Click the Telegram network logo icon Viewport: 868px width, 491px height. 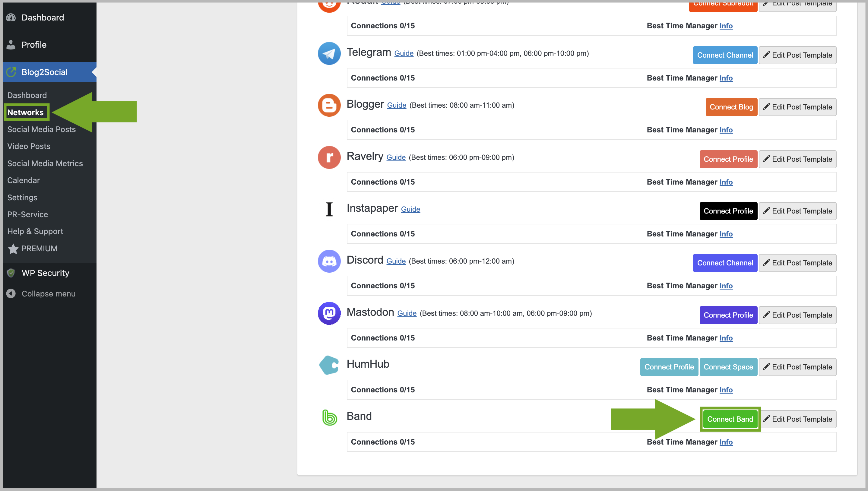tap(329, 54)
